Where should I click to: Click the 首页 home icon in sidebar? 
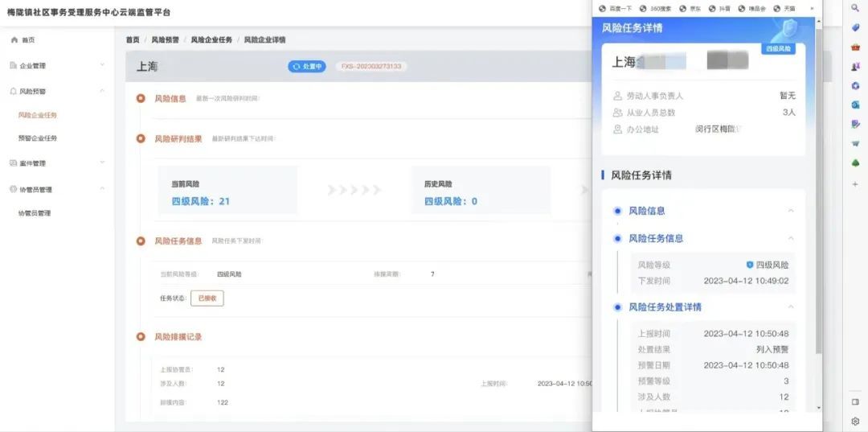click(14, 39)
